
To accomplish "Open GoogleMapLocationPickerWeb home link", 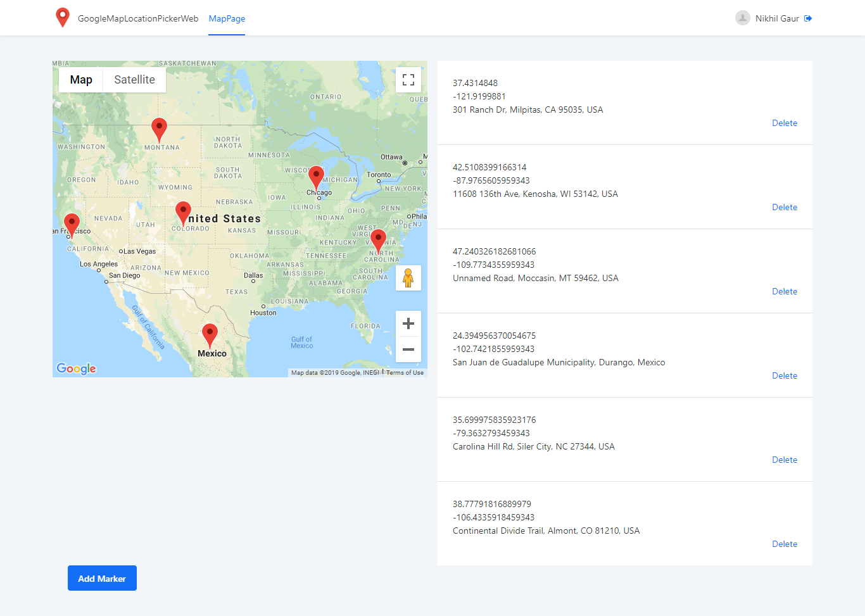I will (x=138, y=18).
